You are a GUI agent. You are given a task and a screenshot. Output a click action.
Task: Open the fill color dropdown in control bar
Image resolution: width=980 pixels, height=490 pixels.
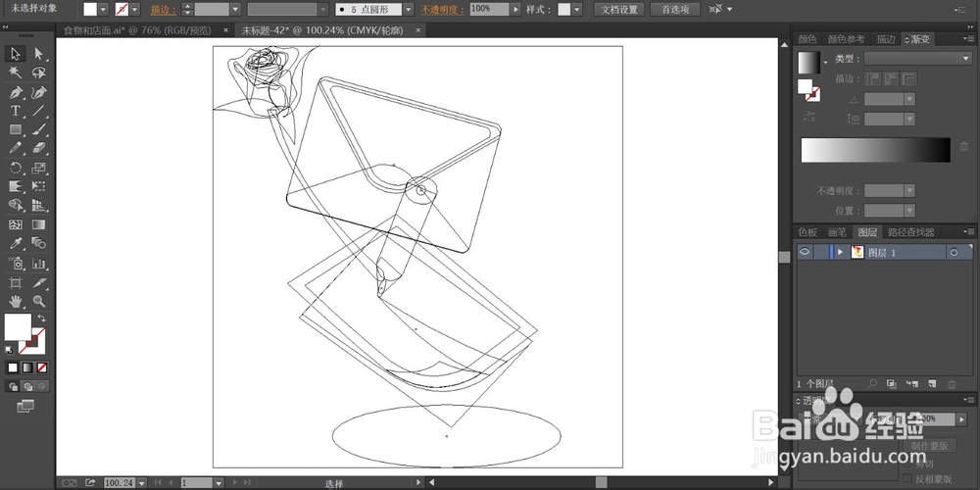[x=103, y=10]
